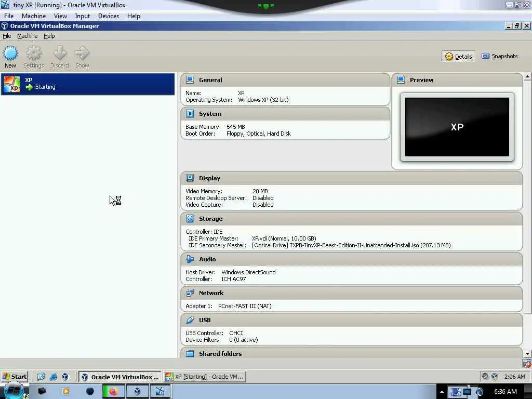This screenshot has width=532, height=399.
Task: Click the host taskbar media player icon
Action: (x=66, y=392)
